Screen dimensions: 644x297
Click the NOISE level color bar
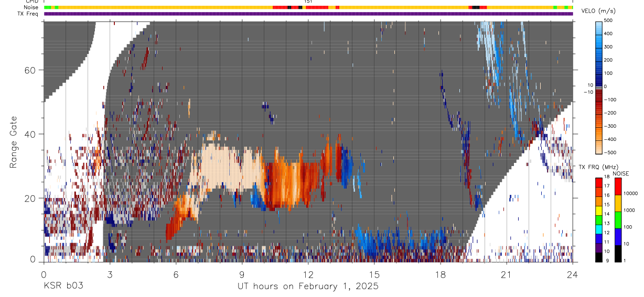pyautogui.click(x=618, y=219)
